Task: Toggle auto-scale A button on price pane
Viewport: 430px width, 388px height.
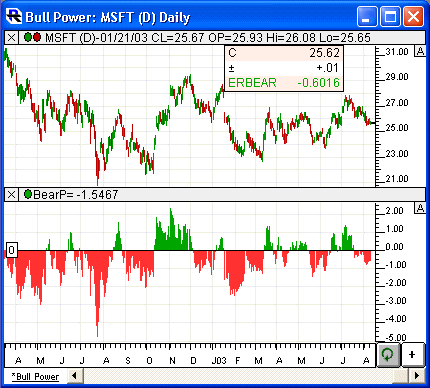Action: (420, 51)
